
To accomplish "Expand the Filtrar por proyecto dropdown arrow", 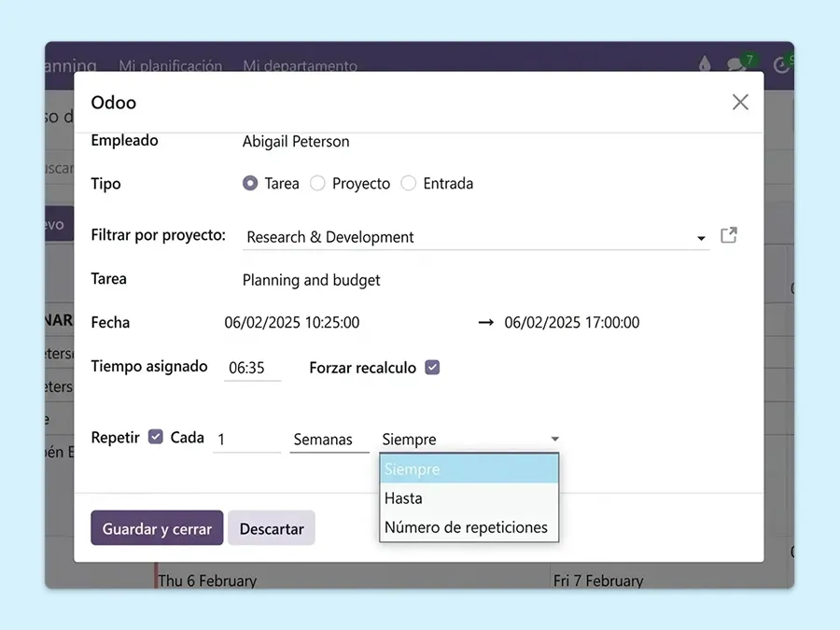I will (700, 238).
